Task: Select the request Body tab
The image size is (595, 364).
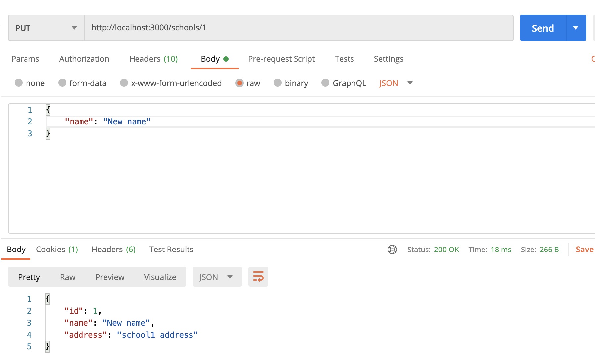Action: (x=215, y=59)
